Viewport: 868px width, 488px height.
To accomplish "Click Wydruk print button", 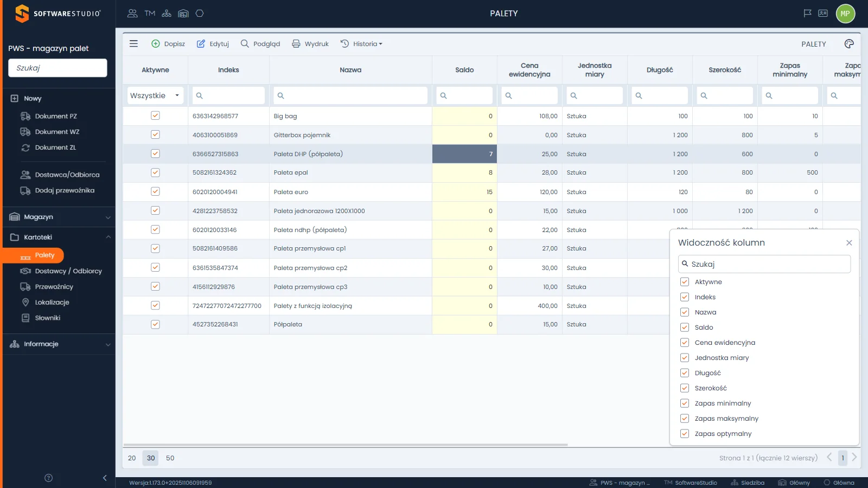I will click(310, 44).
